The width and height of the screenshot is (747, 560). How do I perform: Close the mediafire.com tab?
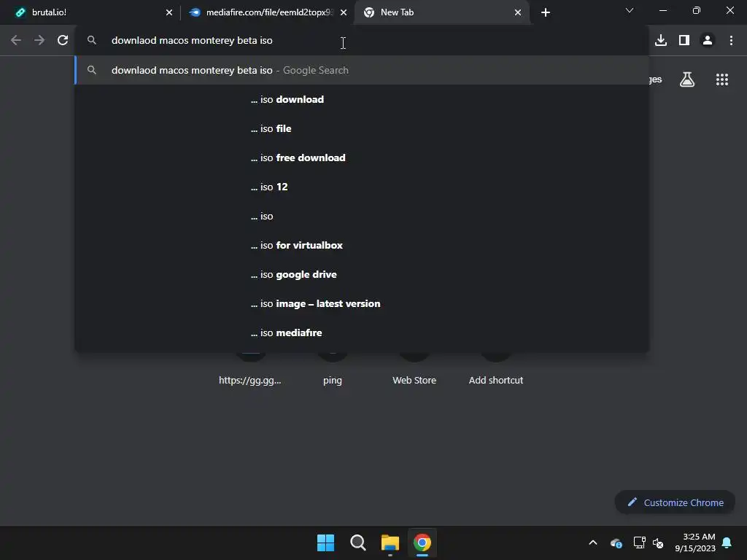click(344, 12)
